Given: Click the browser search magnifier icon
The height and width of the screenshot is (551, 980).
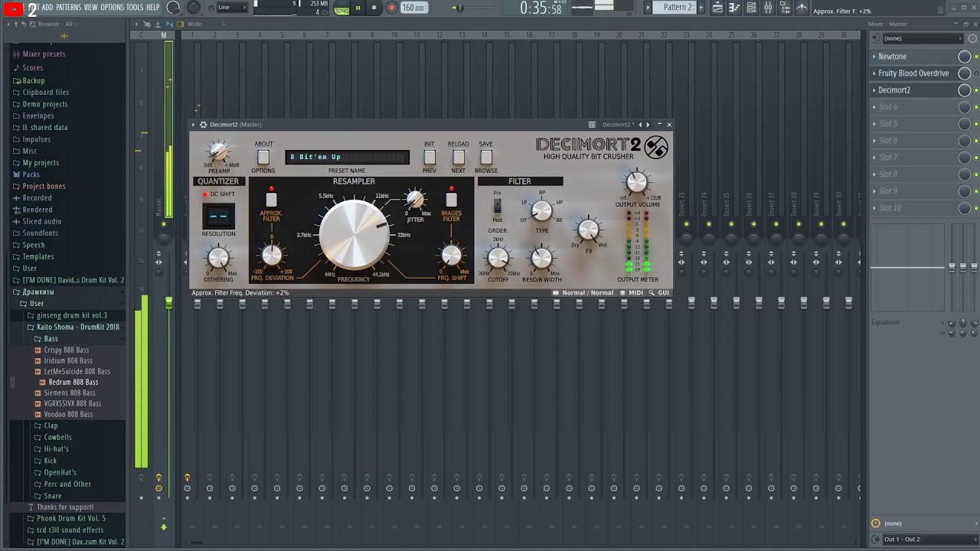Looking at the screenshot, I should pyautogui.click(x=33, y=24).
